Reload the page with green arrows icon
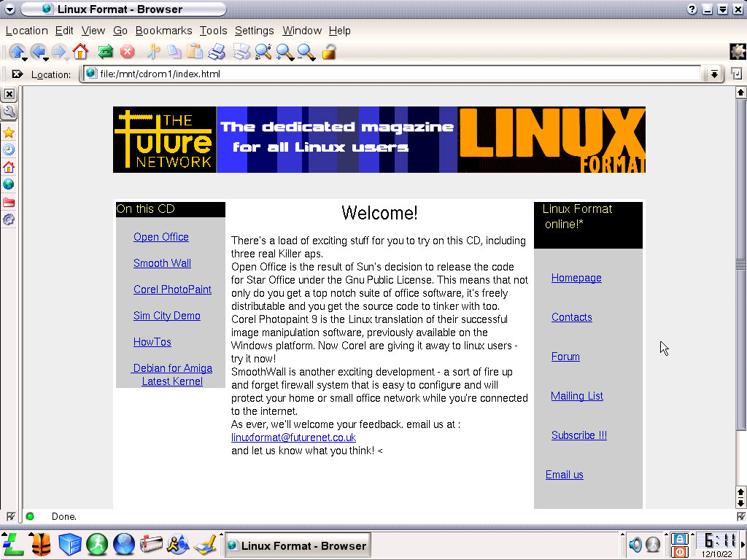Screen dimensions: 747x560 pos(106,52)
